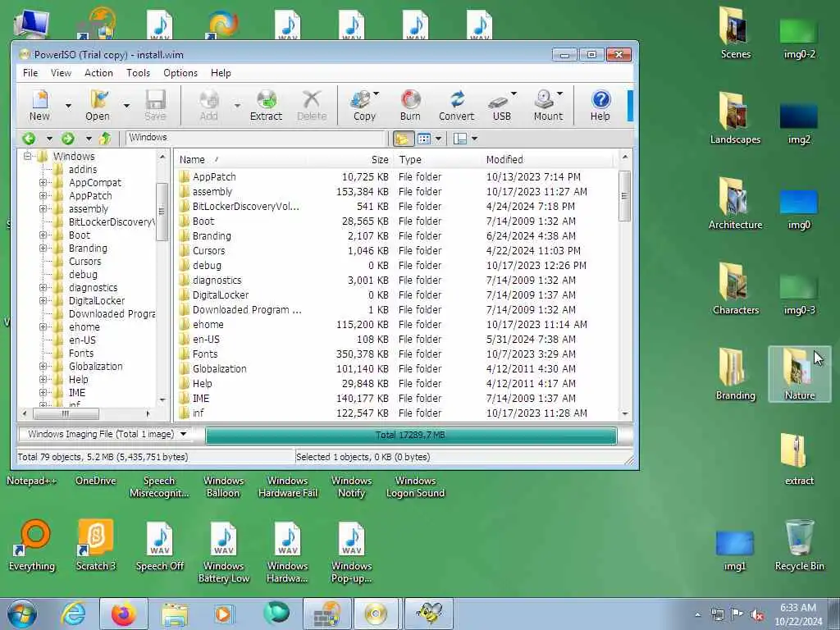Select the Scratch 3 desktop shortcut
Screen dimensions: 840x630
(x=95, y=545)
